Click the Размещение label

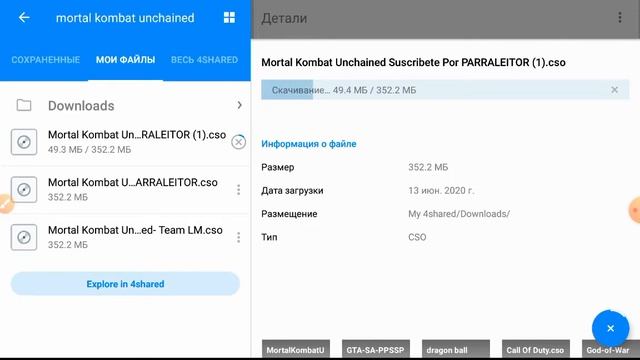tap(289, 214)
